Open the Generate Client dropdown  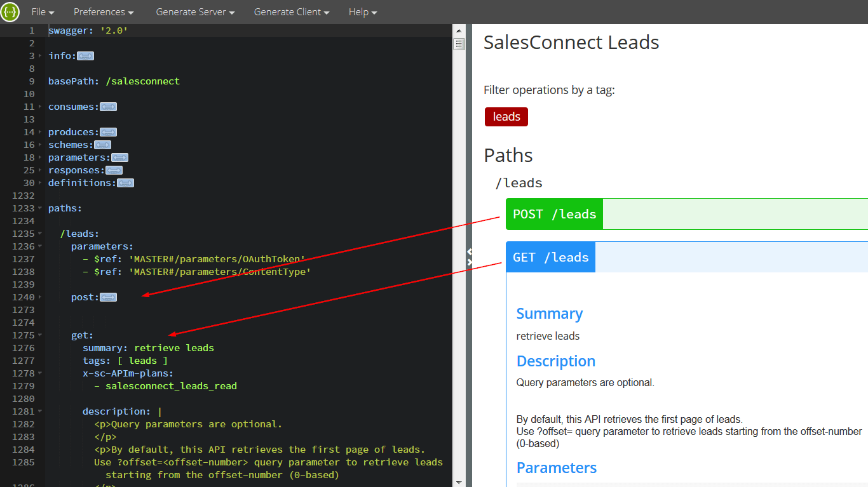click(x=291, y=11)
